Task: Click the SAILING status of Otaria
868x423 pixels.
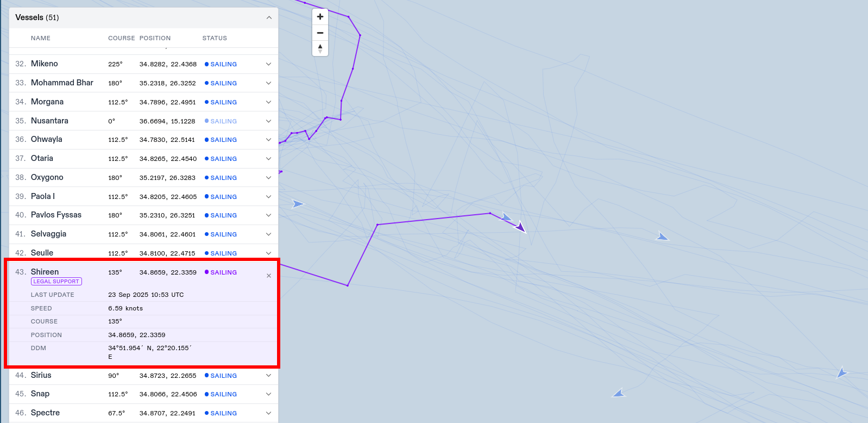Action: tap(223, 159)
